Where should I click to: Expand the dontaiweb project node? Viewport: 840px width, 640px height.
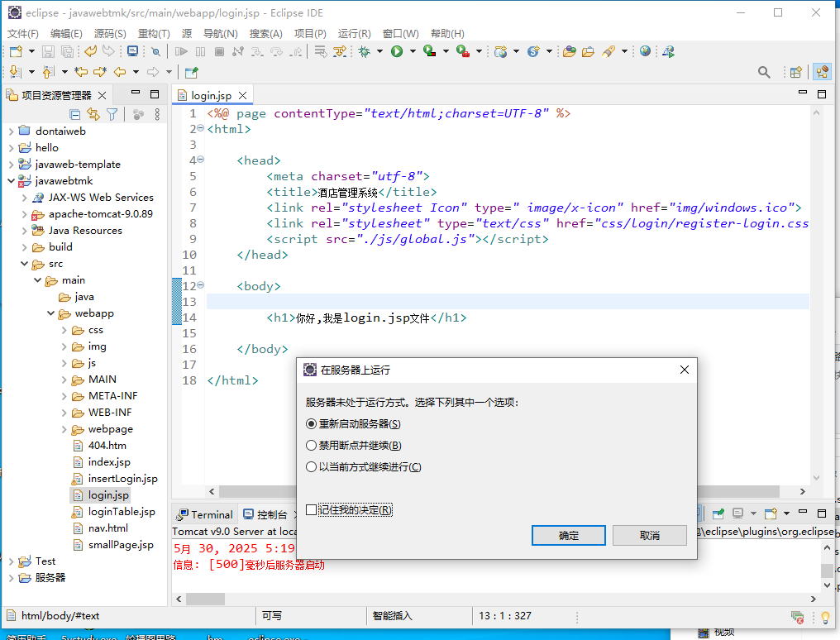click(x=11, y=131)
